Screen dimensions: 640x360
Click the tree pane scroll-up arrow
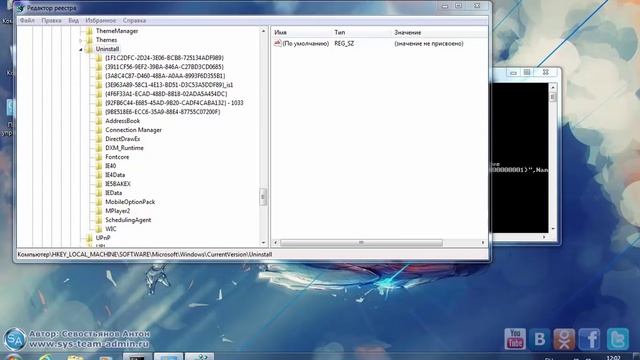tap(263, 31)
